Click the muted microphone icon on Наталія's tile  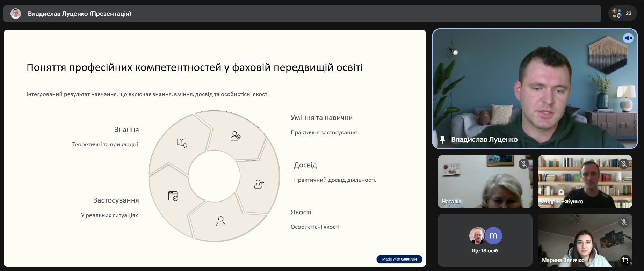[523, 164]
